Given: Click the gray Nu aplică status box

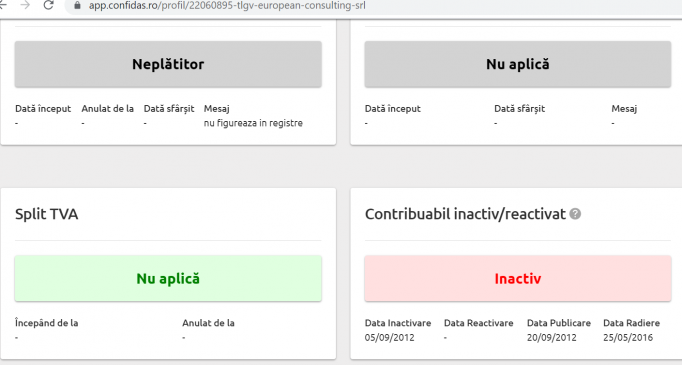Looking at the screenshot, I should pyautogui.click(x=518, y=64).
